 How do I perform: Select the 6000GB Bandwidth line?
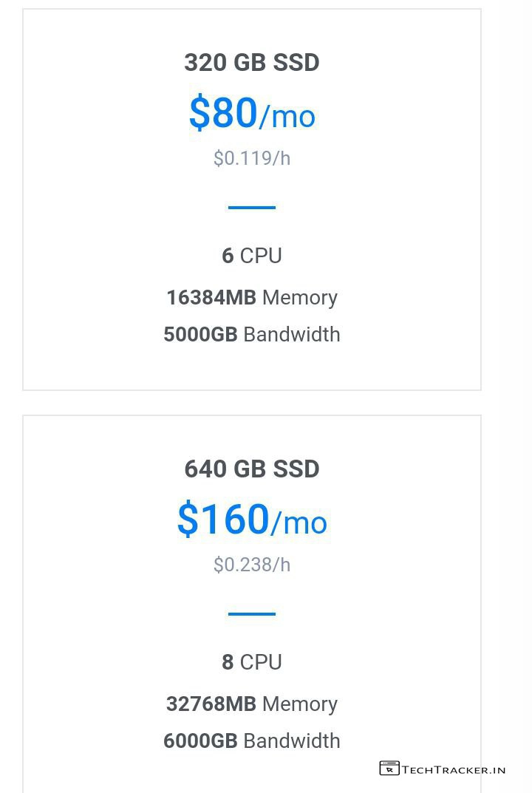(252, 741)
